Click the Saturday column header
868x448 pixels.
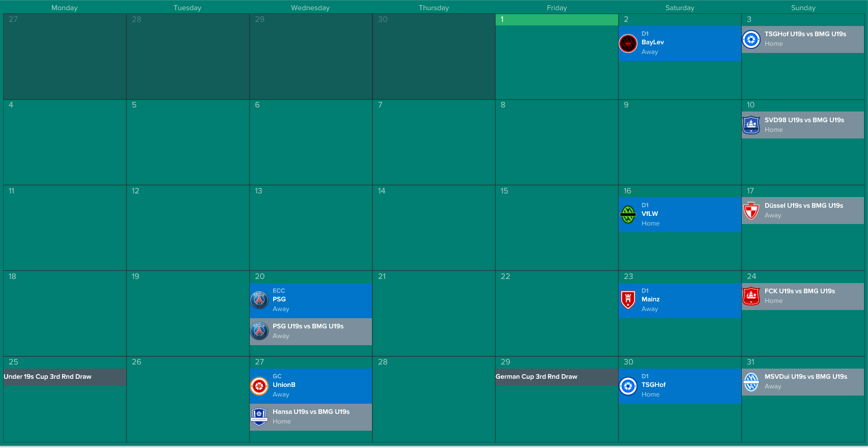(x=680, y=8)
